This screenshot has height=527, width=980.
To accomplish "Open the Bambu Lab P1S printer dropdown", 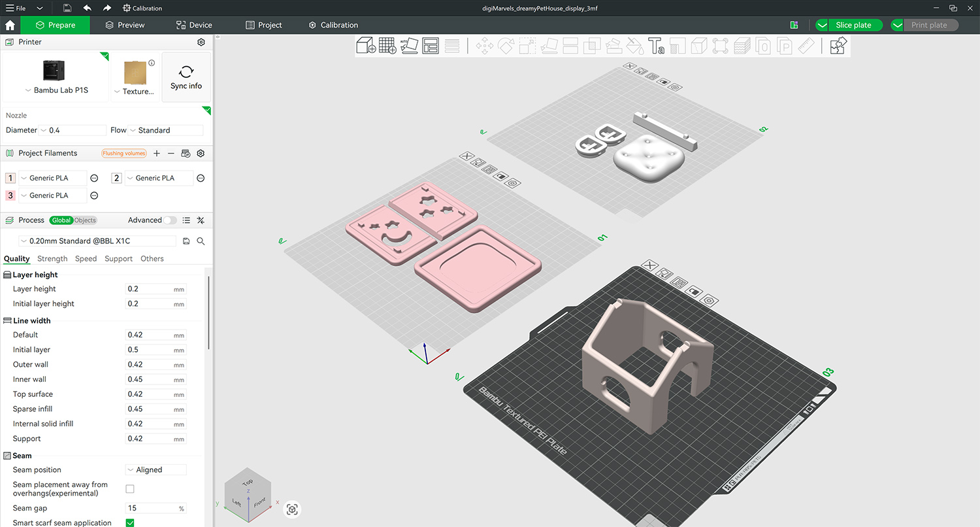I will 56,90.
